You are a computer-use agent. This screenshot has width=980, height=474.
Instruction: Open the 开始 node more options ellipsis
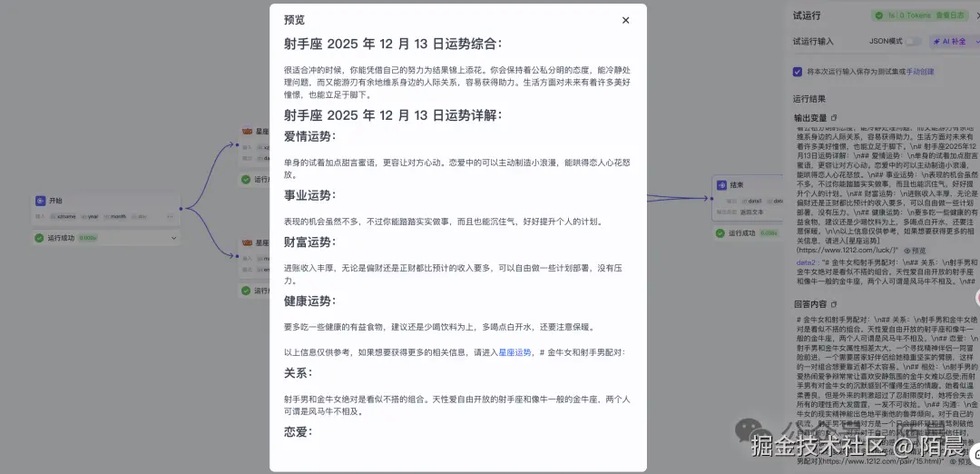[170, 216]
